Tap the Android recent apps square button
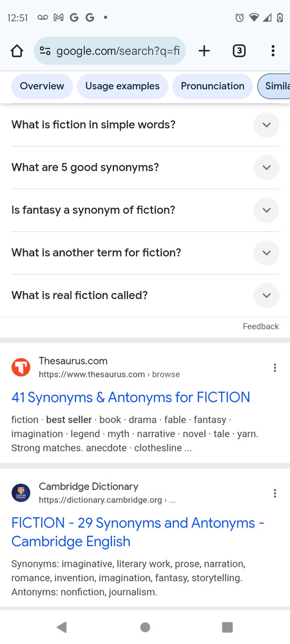290x644 pixels. tap(227, 627)
